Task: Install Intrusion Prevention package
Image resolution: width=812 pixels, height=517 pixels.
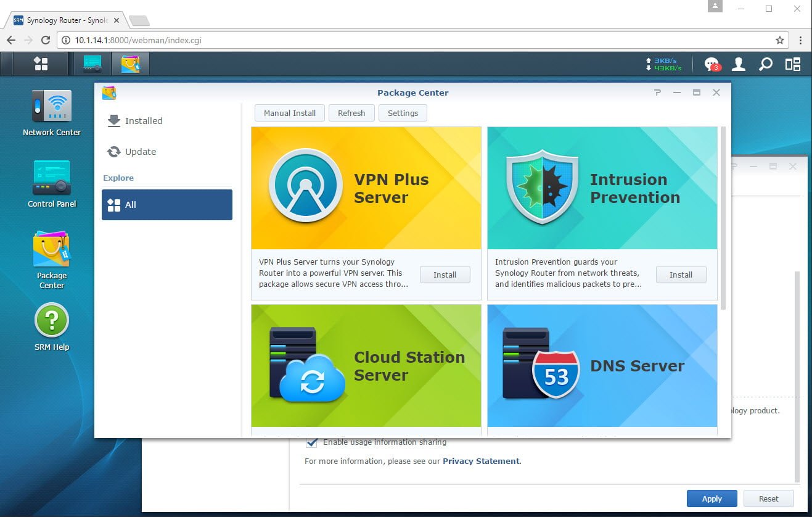Action: pos(681,275)
